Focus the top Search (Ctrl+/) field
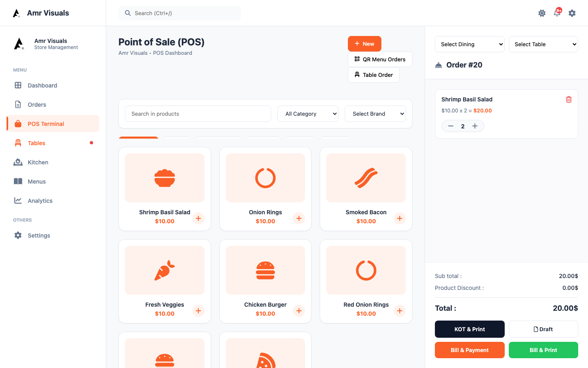This screenshot has width=588, height=368. click(180, 13)
